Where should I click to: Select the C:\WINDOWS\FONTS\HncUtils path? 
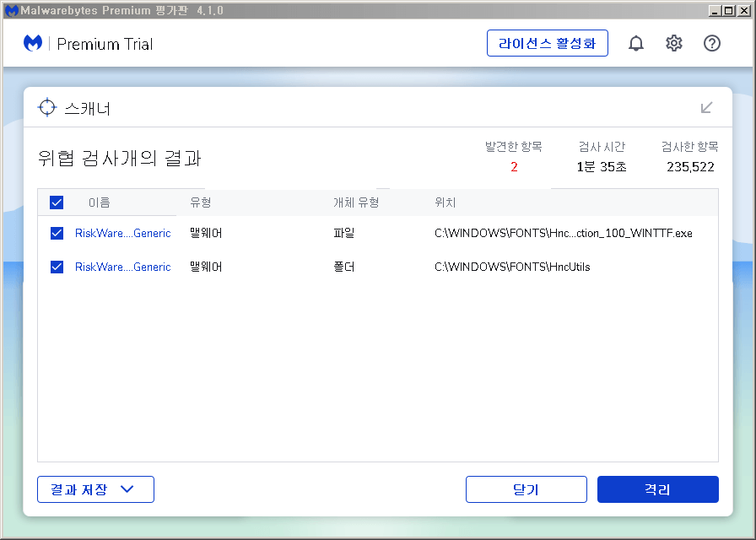512,267
